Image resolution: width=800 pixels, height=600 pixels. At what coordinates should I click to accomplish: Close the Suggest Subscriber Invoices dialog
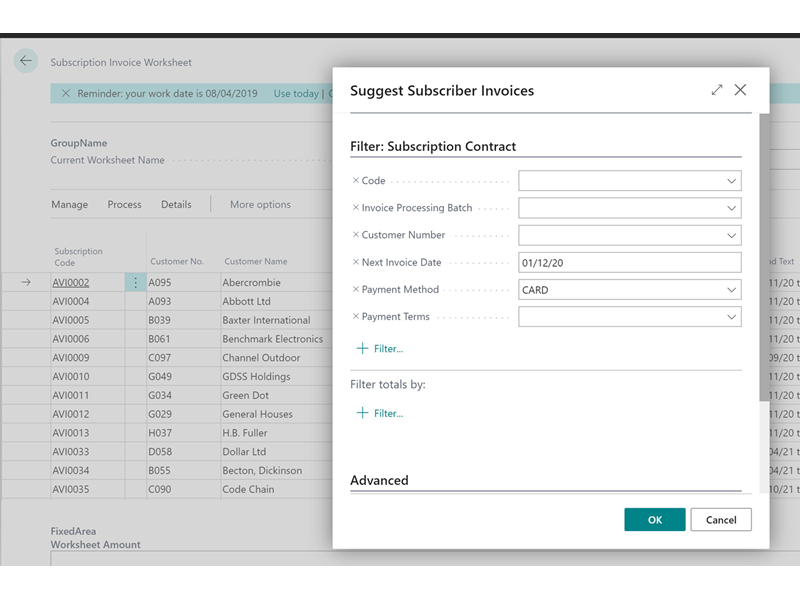coord(740,90)
